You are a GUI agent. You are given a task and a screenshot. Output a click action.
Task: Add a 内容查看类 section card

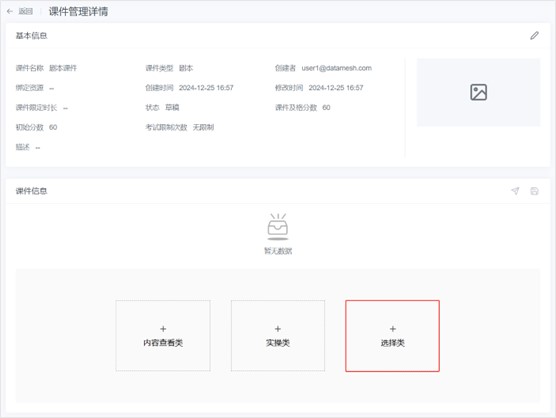coord(163,336)
